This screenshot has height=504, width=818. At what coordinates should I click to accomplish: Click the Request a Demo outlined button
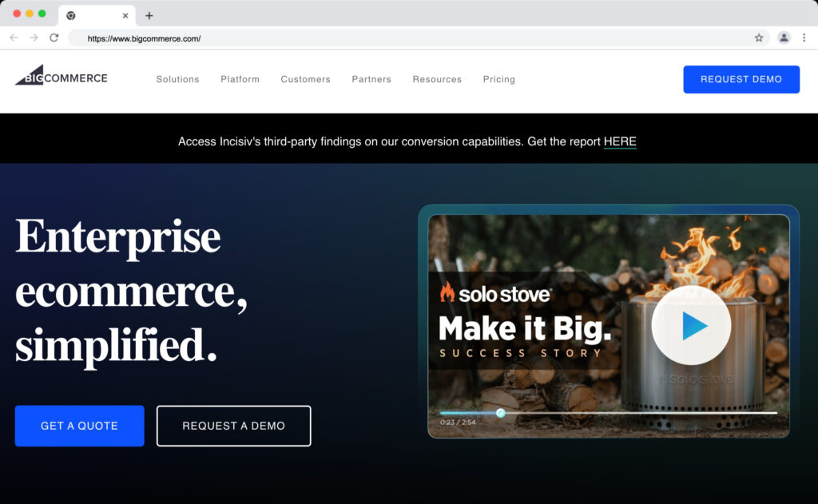(x=234, y=426)
